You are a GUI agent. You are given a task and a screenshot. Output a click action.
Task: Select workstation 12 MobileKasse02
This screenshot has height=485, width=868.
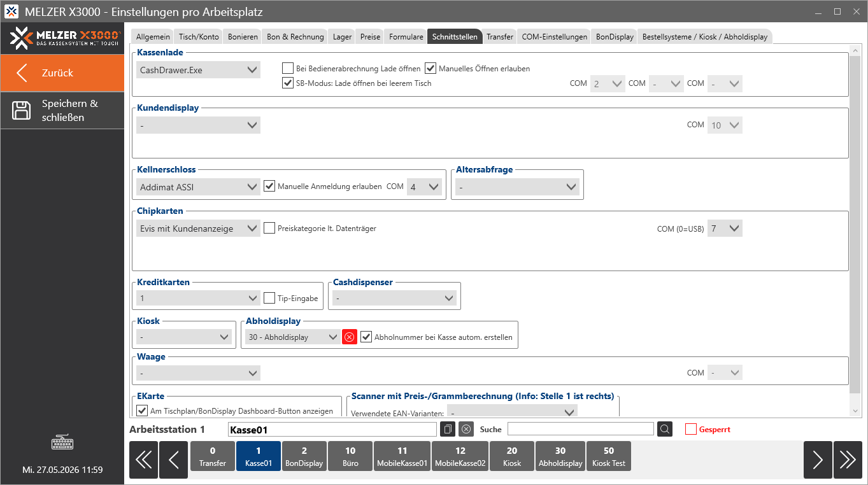(x=460, y=456)
